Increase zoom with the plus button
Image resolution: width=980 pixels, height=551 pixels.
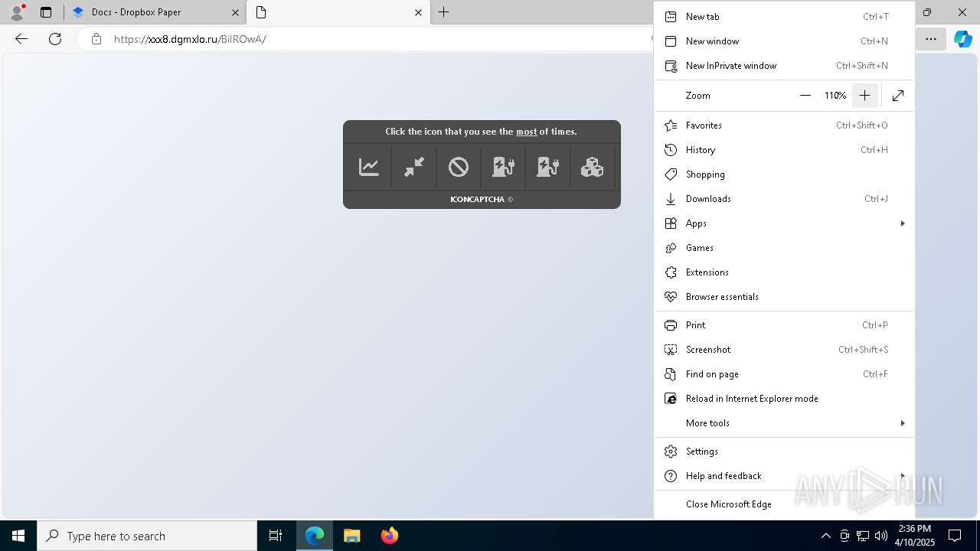pyautogui.click(x=864, y=96)
